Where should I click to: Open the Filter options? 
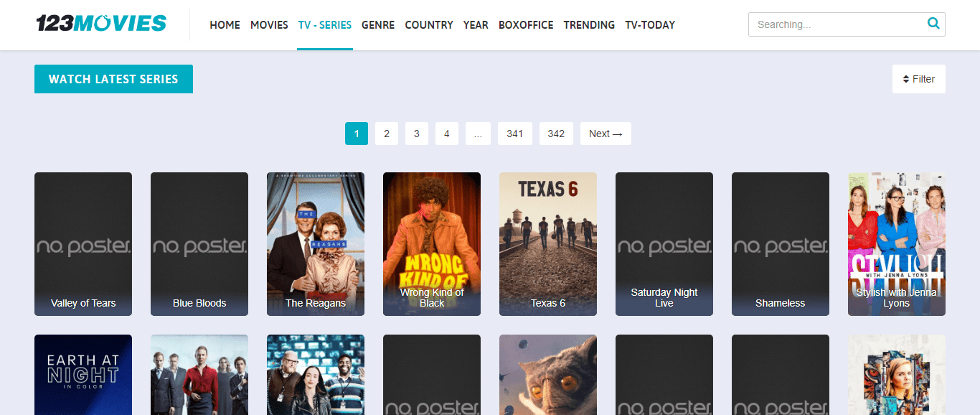click(919, 79)
